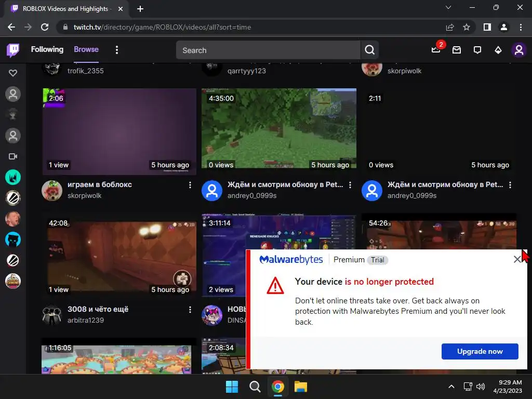Open the blond face channel avatar in sidebar
Viewport: 532px width, 399px height.
coord(13,219)
